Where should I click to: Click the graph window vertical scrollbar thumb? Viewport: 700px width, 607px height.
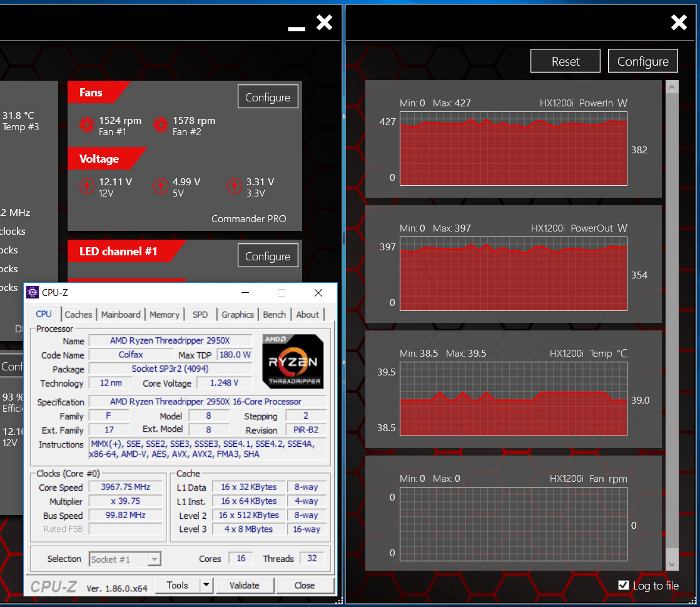(x=672, y=320)
